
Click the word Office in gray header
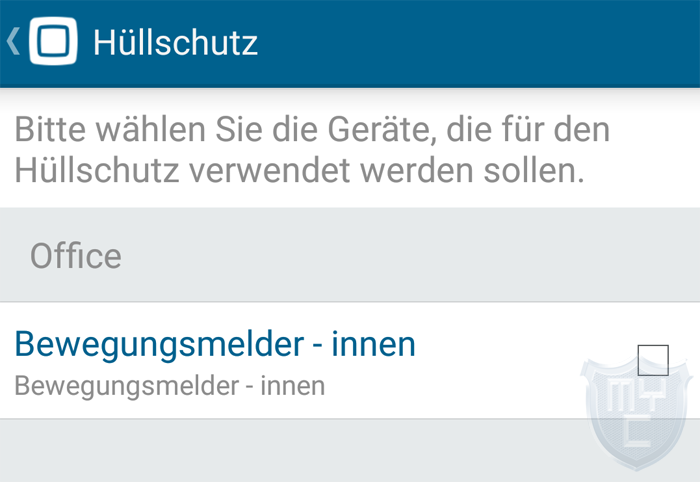pos(76,256)
